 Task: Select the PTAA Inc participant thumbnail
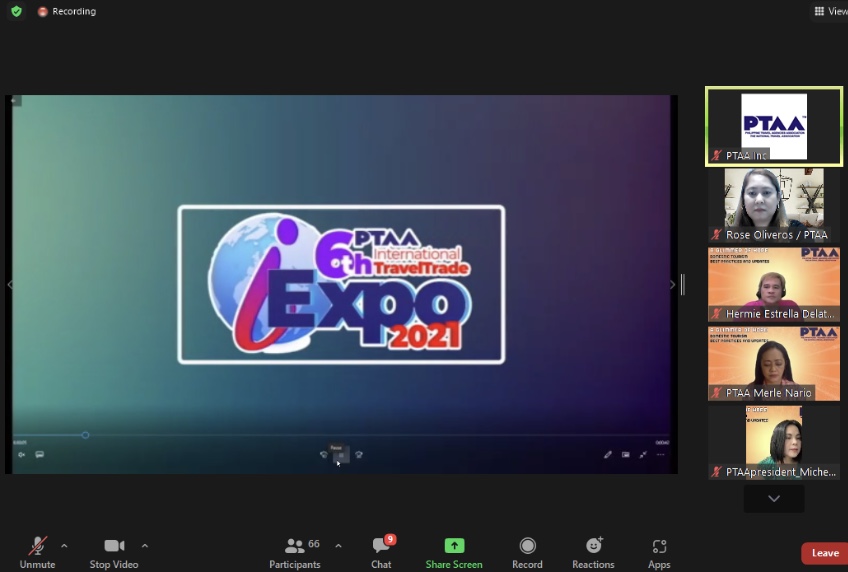pyautogui.click(x=774, y=127)
